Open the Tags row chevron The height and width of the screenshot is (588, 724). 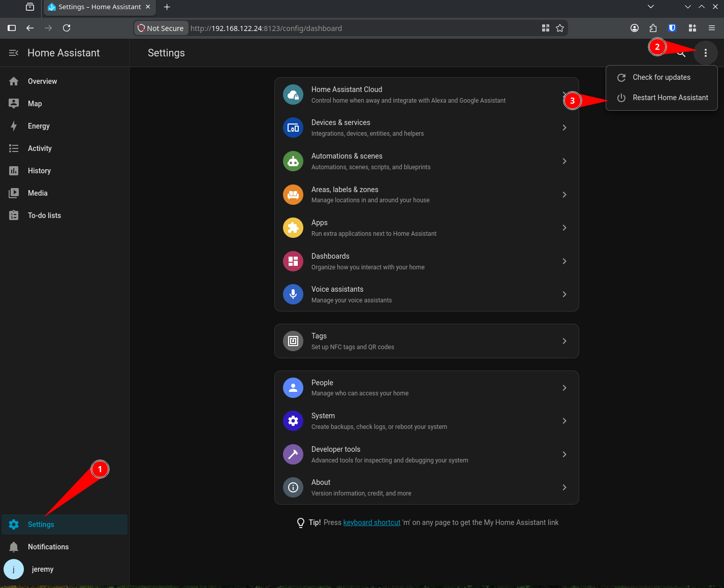click(x=564, y=341)
